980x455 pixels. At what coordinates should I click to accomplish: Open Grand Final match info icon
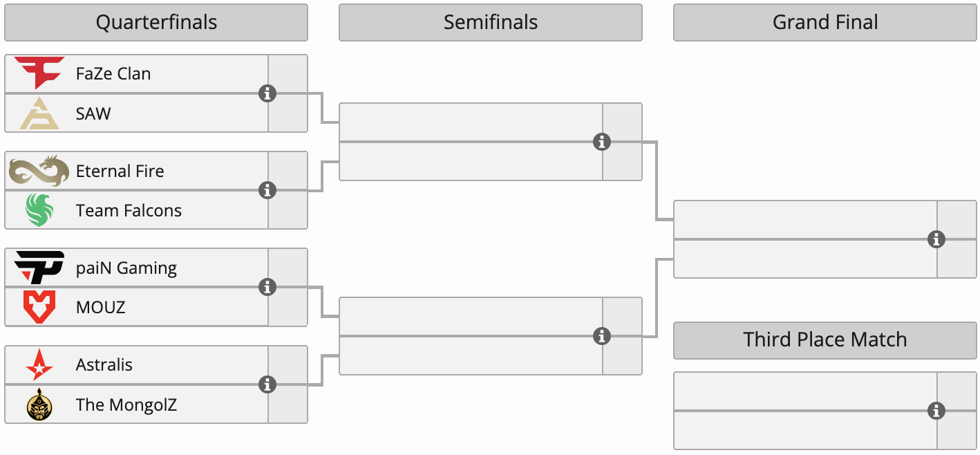click(936, 239)
